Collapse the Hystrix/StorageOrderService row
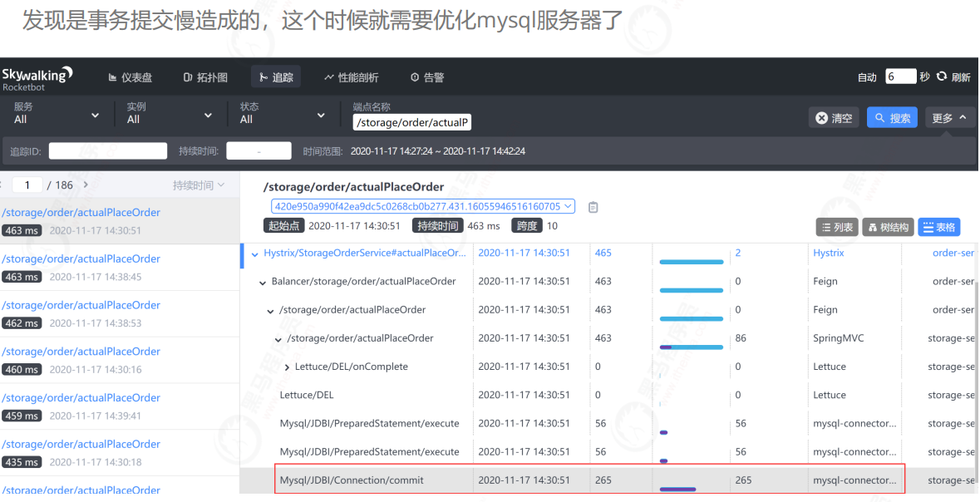The height and width of the screenshot is (502, 980). (x=254, y=253)
